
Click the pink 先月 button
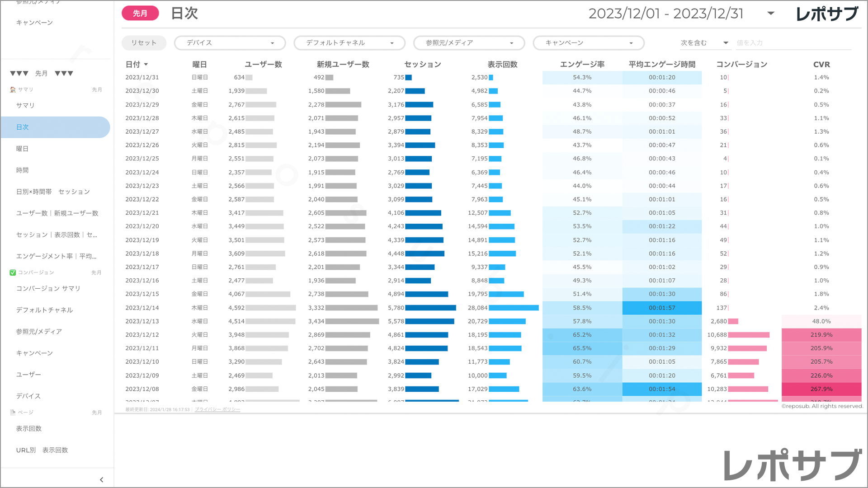coord(140,14)
